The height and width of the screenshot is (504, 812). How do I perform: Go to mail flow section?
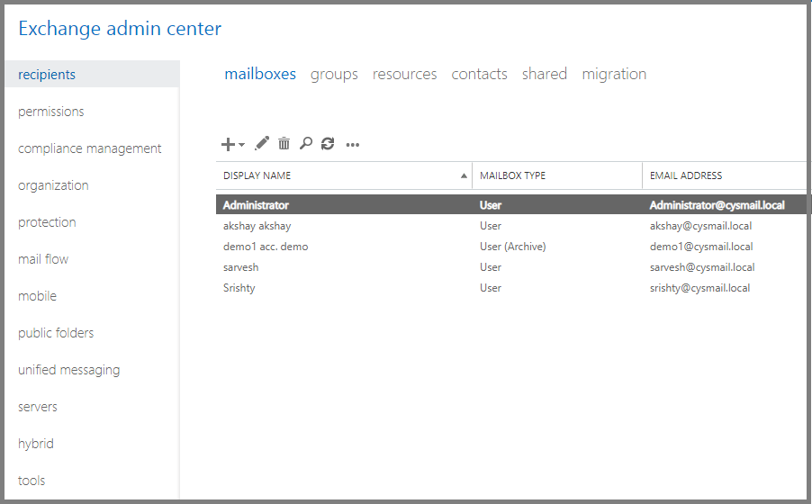tap(43, 259)
